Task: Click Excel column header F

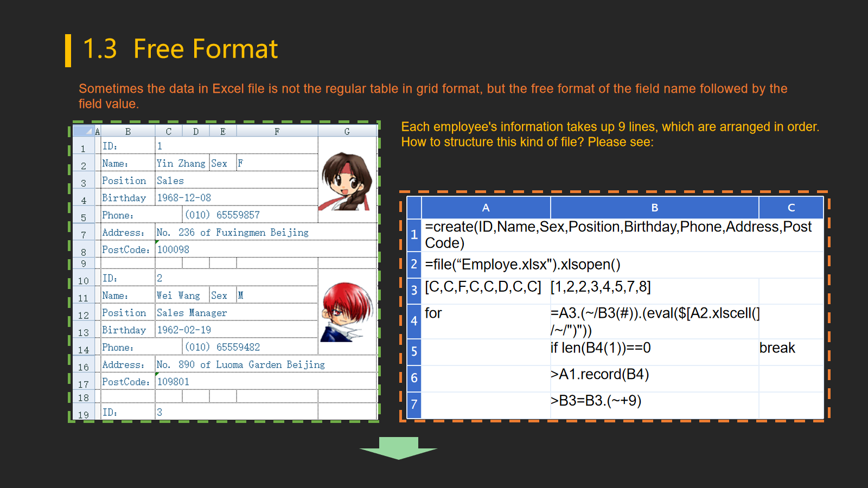Action: coord(277,131)
